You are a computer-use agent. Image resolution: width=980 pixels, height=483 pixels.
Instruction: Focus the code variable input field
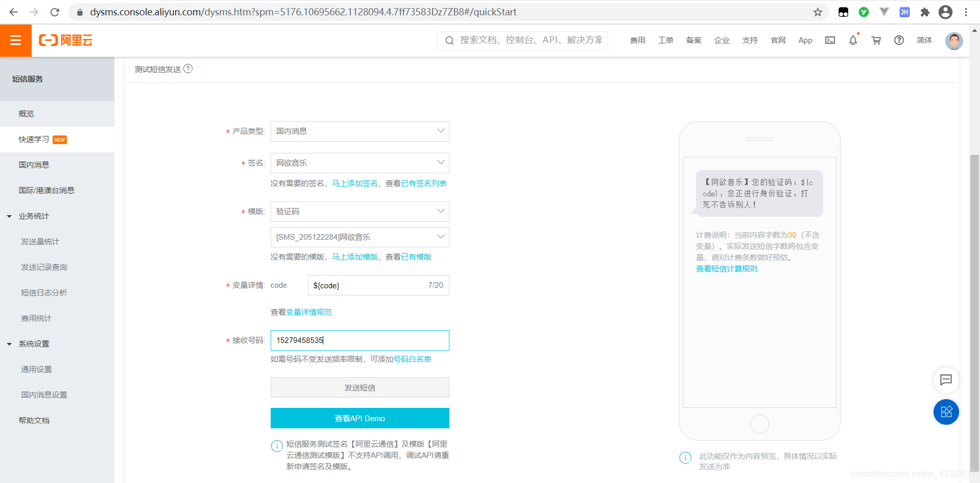pyautogui.click(x=378, y=285)
